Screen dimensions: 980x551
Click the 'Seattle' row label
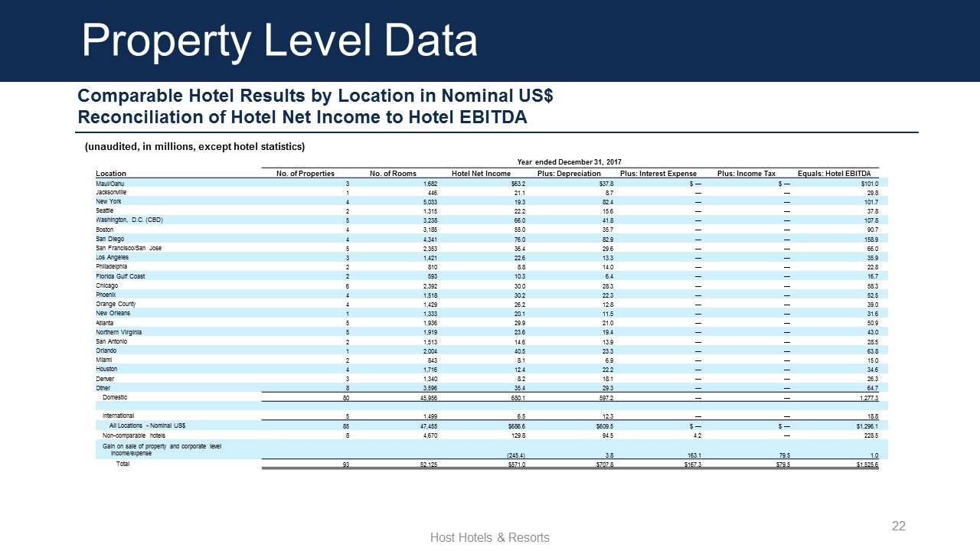pos(105,210)
